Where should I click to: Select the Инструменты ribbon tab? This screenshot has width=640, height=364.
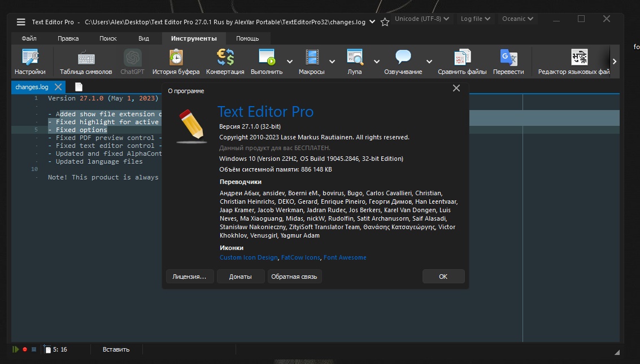pos(194,38)
